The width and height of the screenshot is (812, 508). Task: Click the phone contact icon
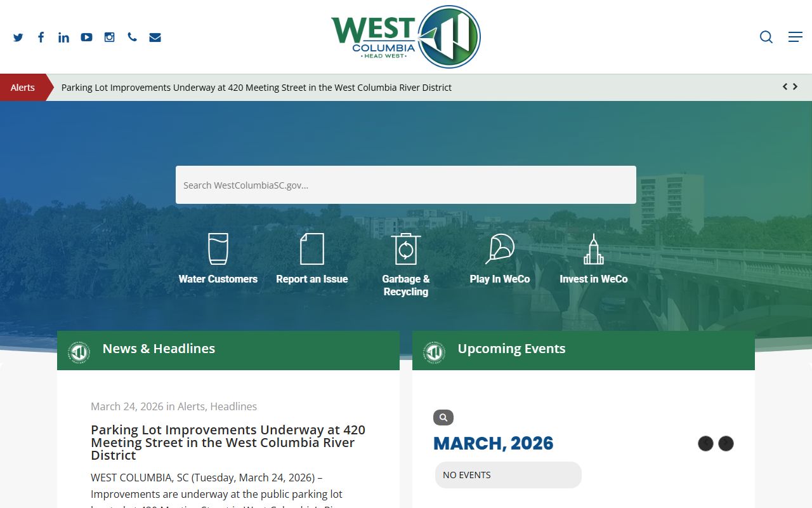(x=132, y=37)
